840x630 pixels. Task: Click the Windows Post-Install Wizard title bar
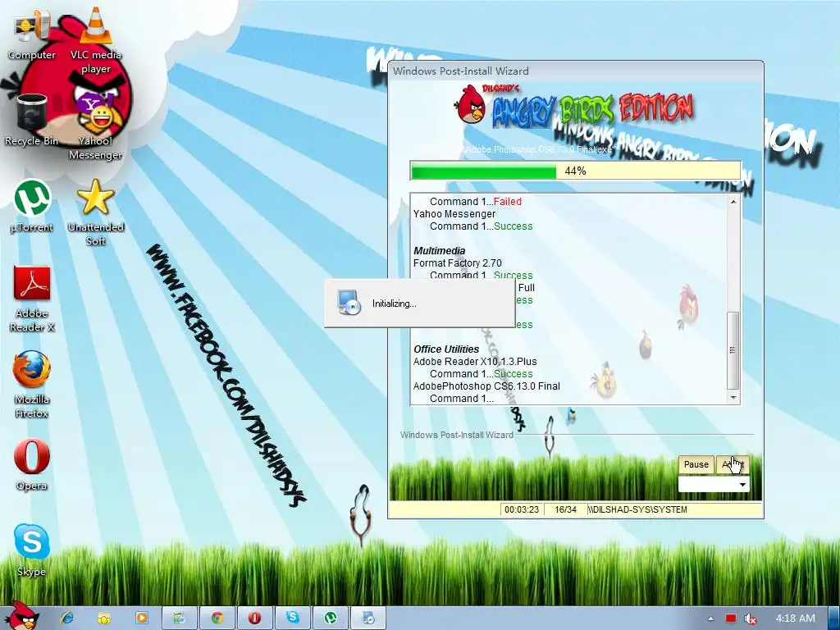[x=576, y=71]
